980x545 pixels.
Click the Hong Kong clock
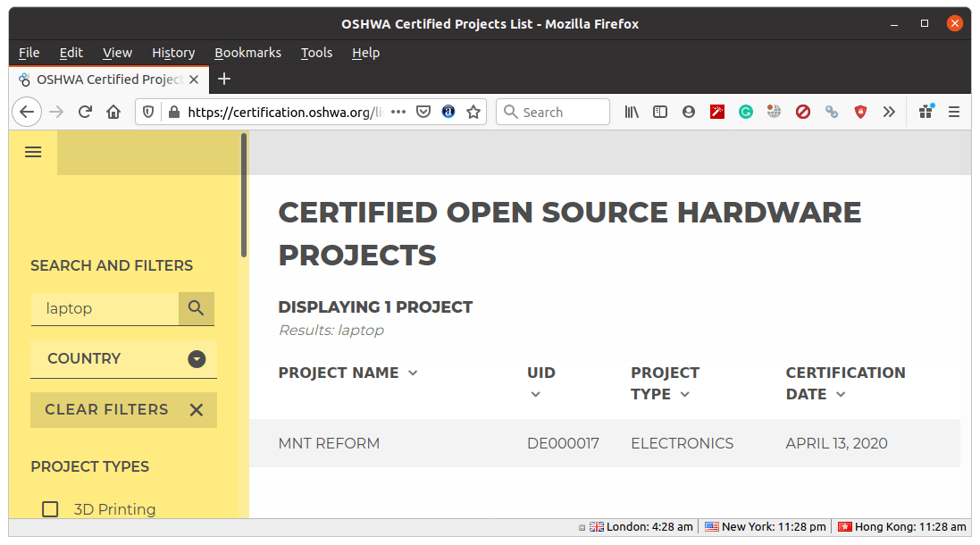coord(902,527)
